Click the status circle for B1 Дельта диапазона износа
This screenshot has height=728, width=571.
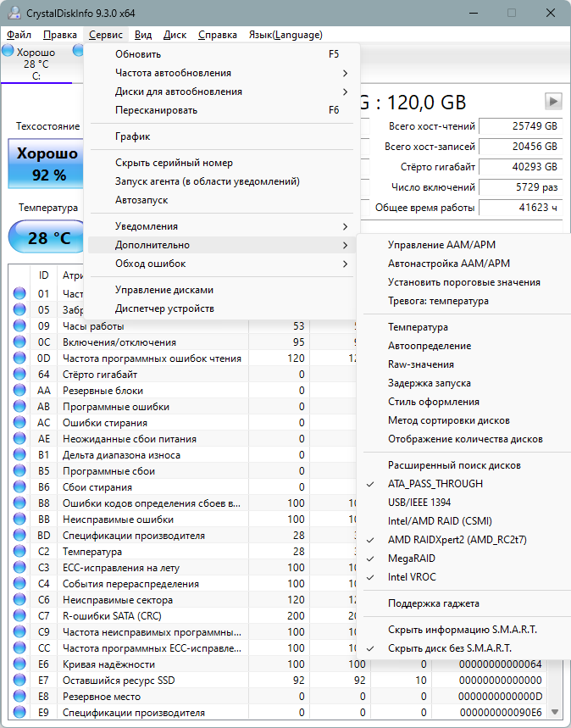point(19,454)
